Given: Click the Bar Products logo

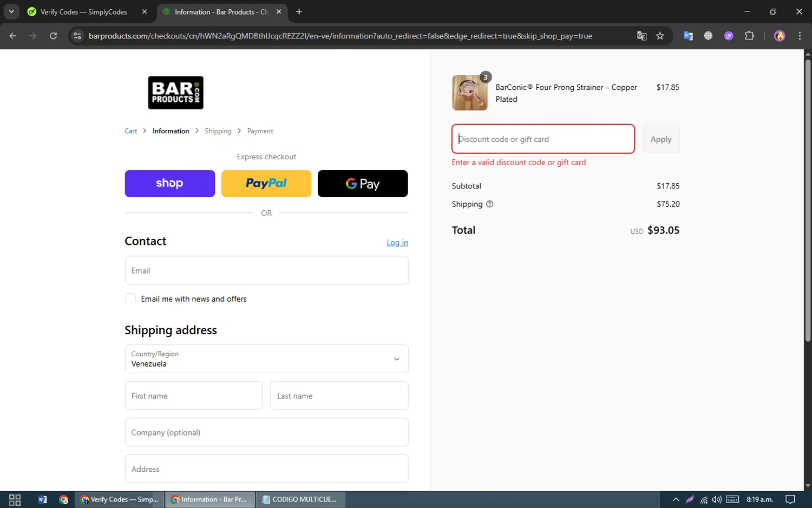Looking at the screenshot, I should pos(175,93).
